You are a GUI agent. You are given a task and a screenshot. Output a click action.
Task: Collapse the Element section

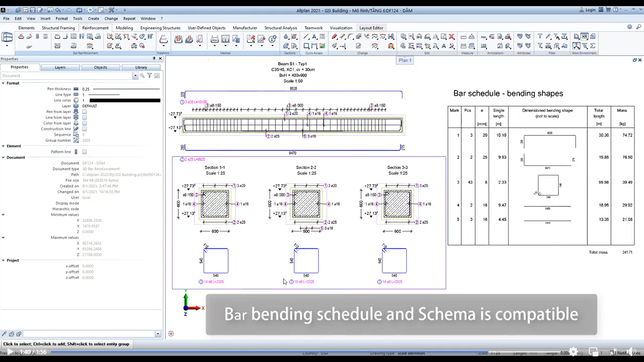click(x=3, y=146)
